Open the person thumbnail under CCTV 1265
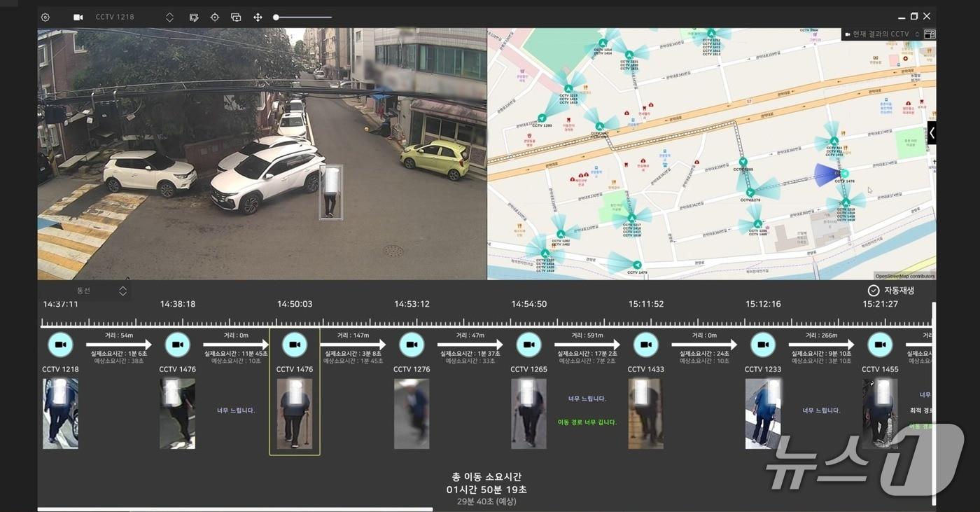 528,414
